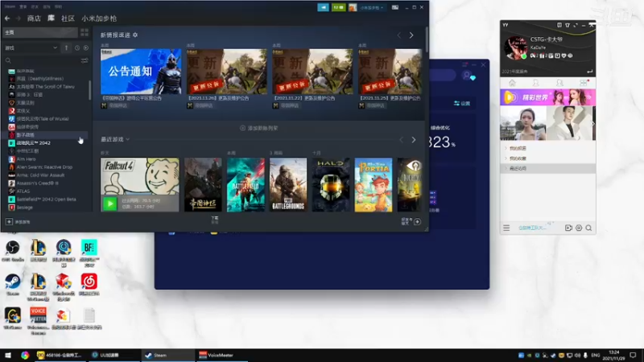Image resolution: width=644 pixels, height=362 pixels.
Task: Open the green friends notification button
Action: 339,7
